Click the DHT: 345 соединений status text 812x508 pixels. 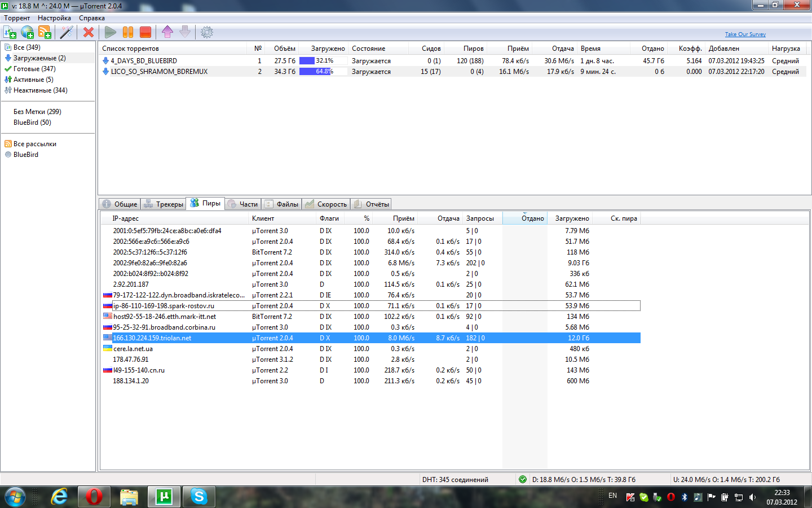[455, 480]
